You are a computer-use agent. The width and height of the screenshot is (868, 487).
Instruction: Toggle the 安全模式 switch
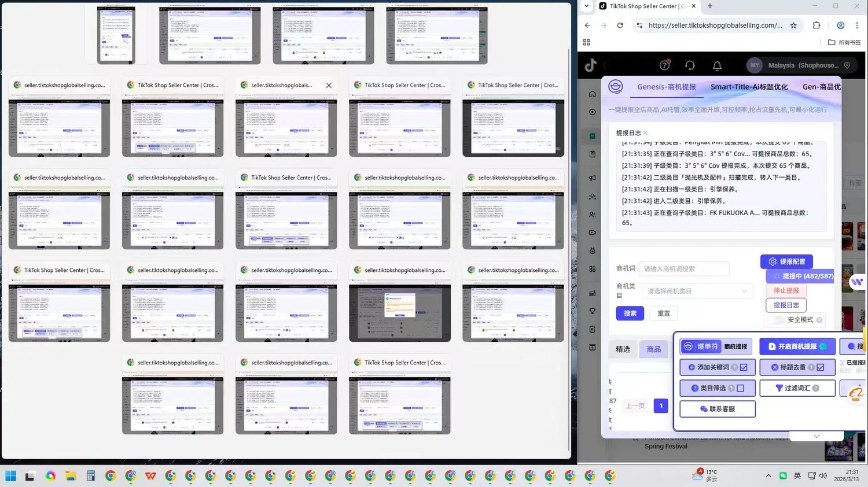coord(776,320)
